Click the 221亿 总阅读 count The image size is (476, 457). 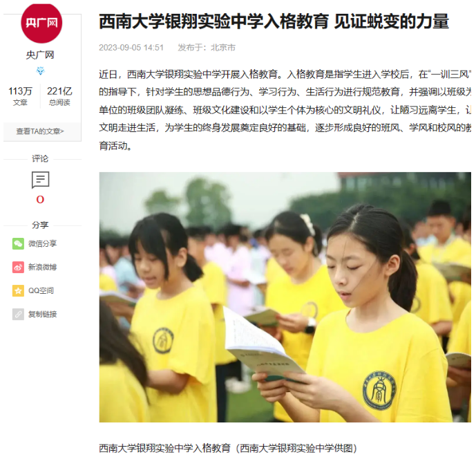[x=59, y=96]
